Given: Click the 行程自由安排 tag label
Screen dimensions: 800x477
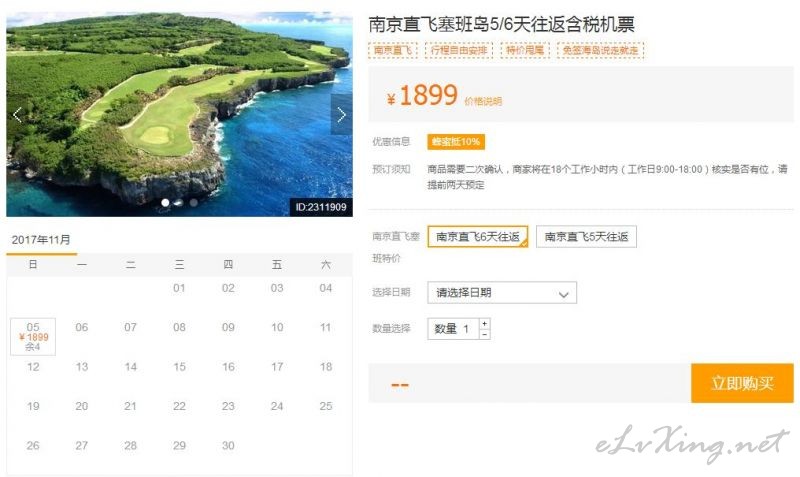Looking at the screenshot, I should [x=459, y=50].
